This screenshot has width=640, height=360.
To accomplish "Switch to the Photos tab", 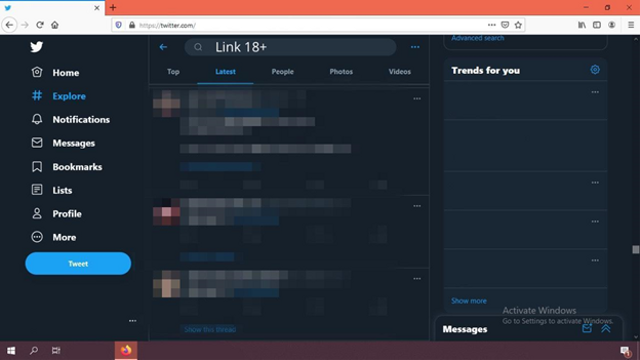I will [341, 72].
